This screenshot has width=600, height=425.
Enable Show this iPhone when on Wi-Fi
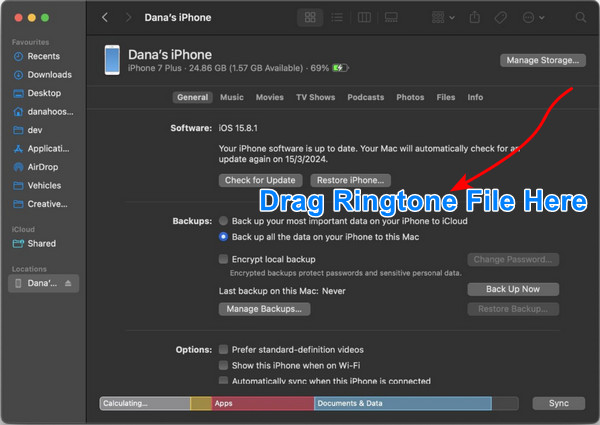tap(223, 366)
